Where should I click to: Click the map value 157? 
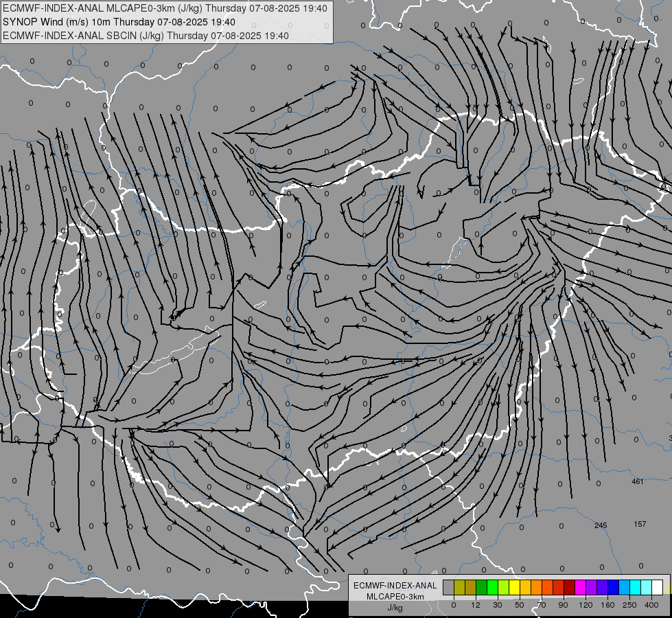pyautogui.click(x=640, y=524)
